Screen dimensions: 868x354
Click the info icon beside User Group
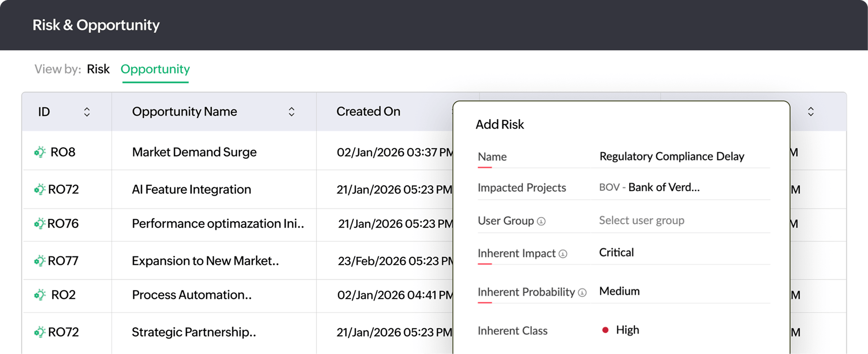pyautogui.click(x=541, y=221)
